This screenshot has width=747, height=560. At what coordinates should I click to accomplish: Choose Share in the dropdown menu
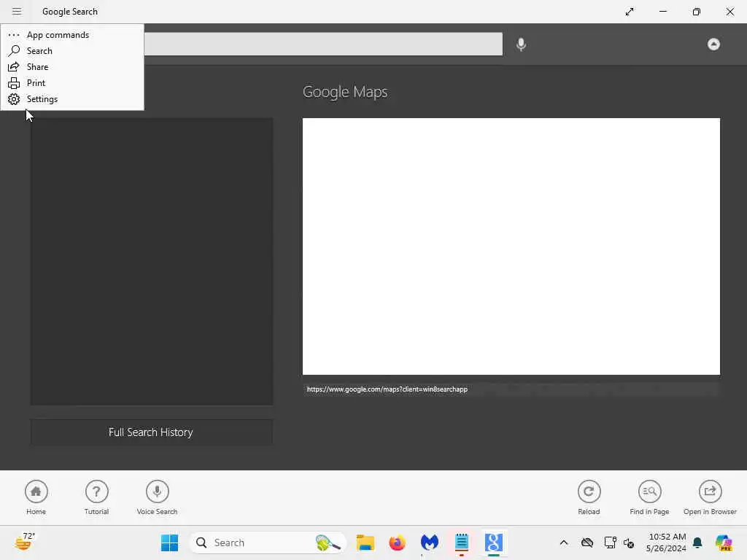[x=72, y=67]
